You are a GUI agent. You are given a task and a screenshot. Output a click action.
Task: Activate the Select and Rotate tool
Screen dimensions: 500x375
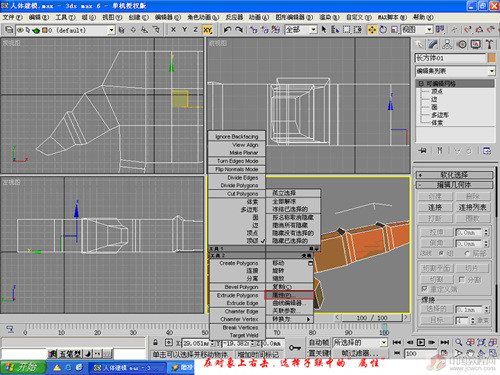pyautogui.click(x=383, y=30)
